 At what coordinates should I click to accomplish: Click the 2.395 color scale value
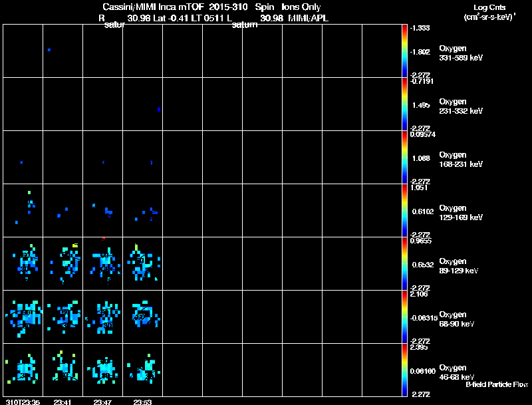point(419,348)
